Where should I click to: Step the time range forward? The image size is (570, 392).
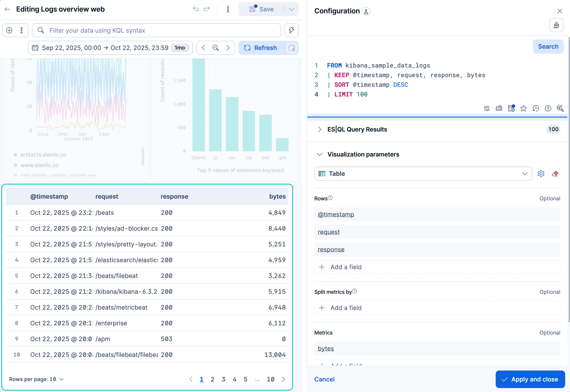pos(228,48)
